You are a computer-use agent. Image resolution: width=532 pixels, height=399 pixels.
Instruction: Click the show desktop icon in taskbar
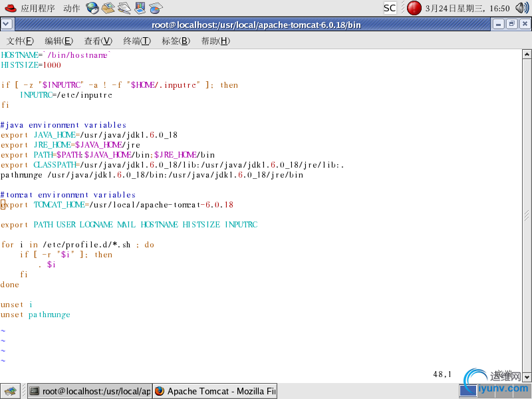10,391
